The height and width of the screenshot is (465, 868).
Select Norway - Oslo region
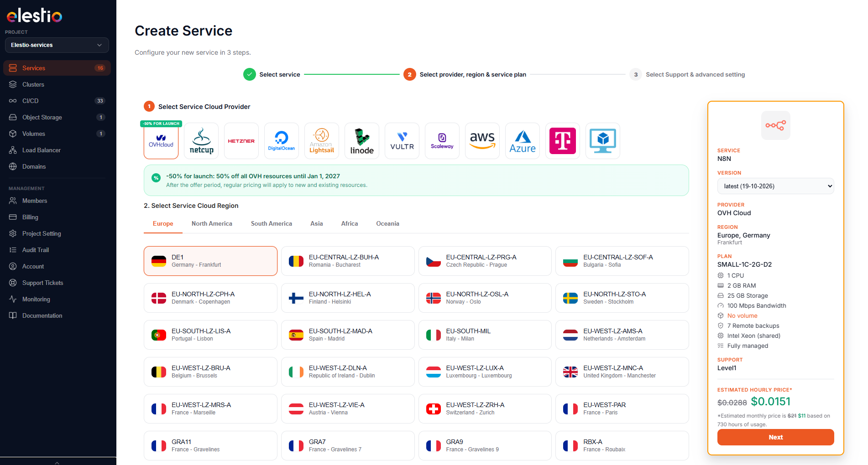pos(485,298)
